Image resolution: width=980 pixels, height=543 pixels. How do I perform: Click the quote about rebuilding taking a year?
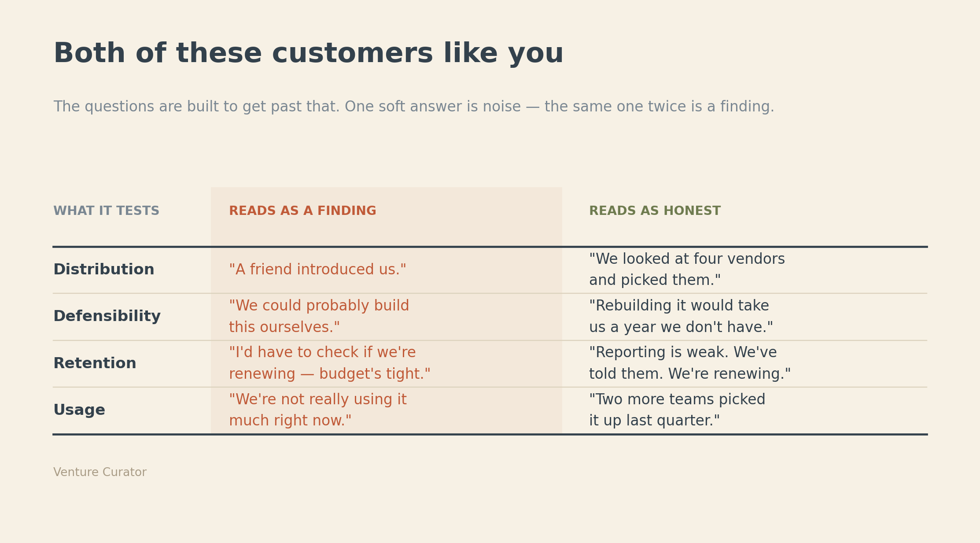(681, 317)
